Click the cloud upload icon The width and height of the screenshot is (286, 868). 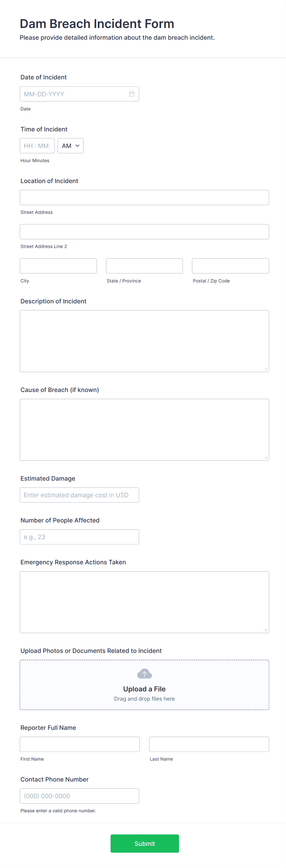144,674
